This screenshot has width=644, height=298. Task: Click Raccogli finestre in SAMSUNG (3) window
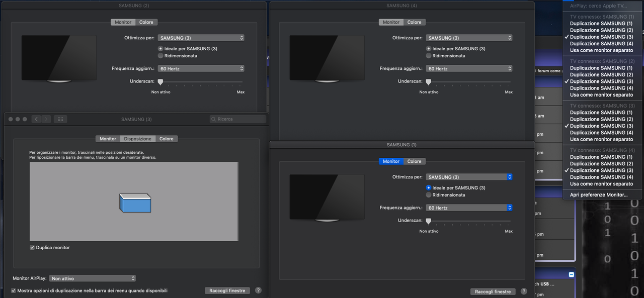[x=227, y=290]
